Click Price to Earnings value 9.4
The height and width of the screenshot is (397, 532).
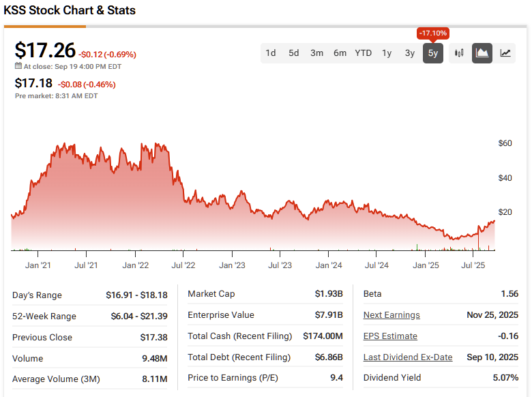coord(336,378)
